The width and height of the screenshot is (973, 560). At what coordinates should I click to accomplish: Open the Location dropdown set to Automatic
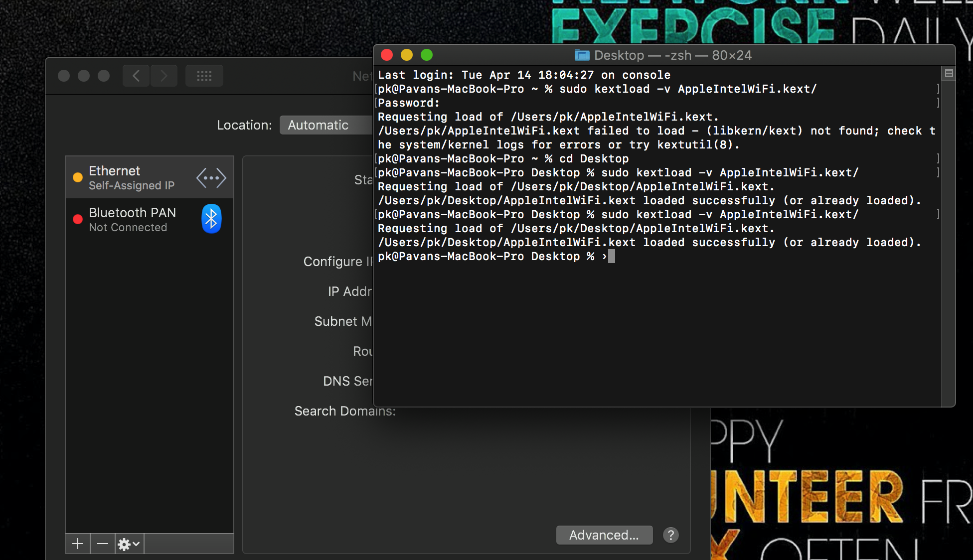pos(326,125)
